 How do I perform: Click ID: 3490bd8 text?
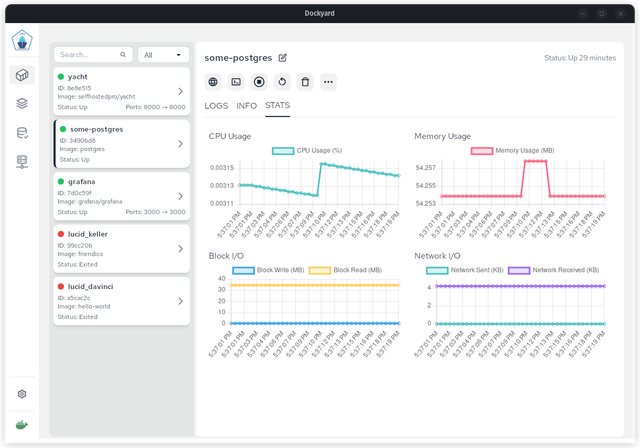point(78,140)
